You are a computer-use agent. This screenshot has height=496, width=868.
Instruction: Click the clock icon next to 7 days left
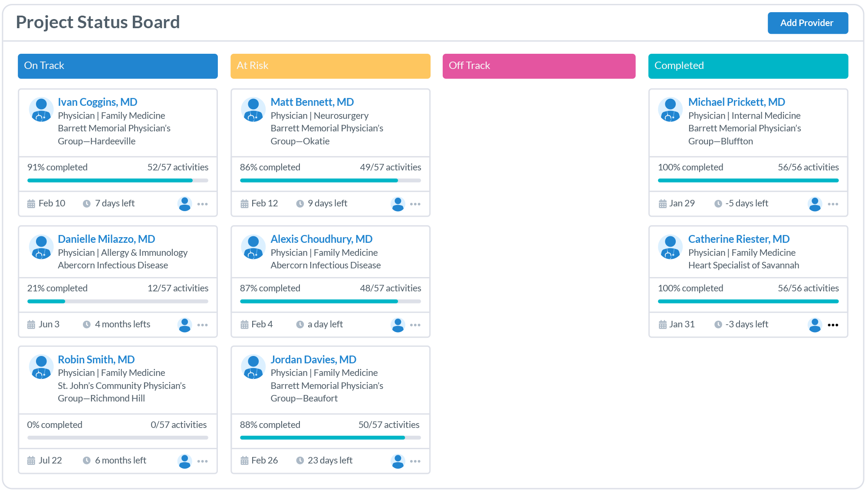[87, 203]
